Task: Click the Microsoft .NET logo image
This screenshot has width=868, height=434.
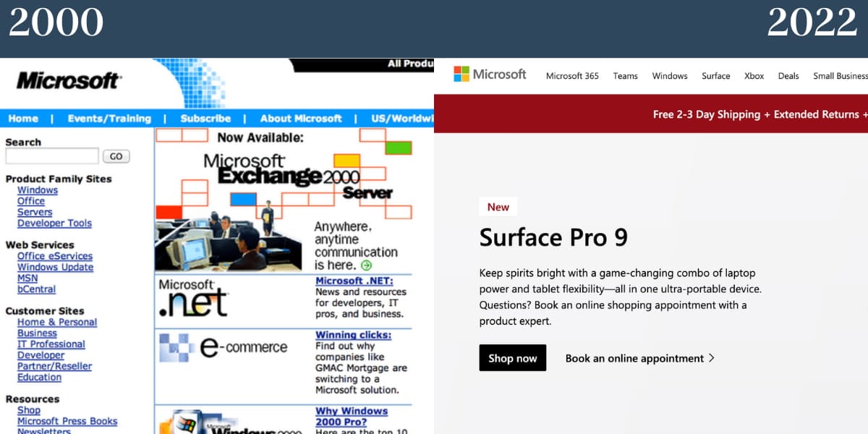Action: click(193, 298)
